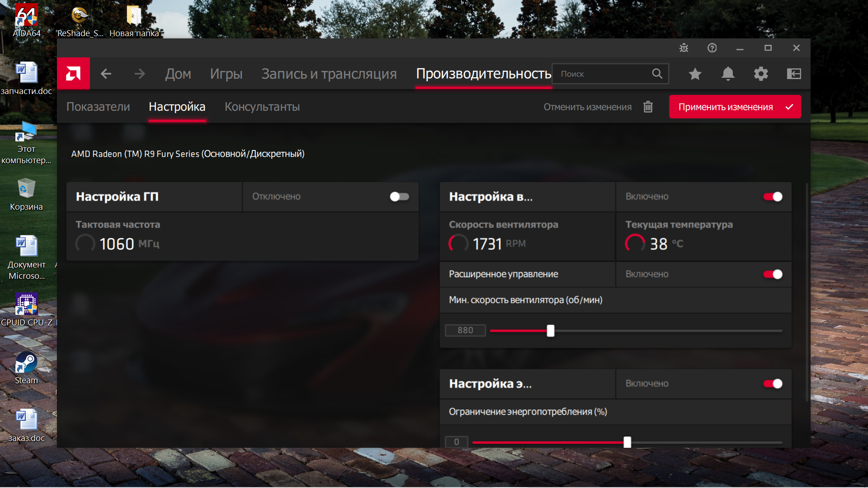Turn off Расширенное управление toggle
The width and height of the screenshot is (868, 488).
pyautogui.click(x=773, y=274)
